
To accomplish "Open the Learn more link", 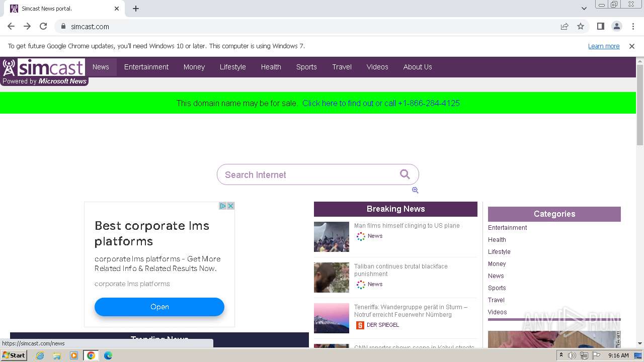I will (604, 46).
